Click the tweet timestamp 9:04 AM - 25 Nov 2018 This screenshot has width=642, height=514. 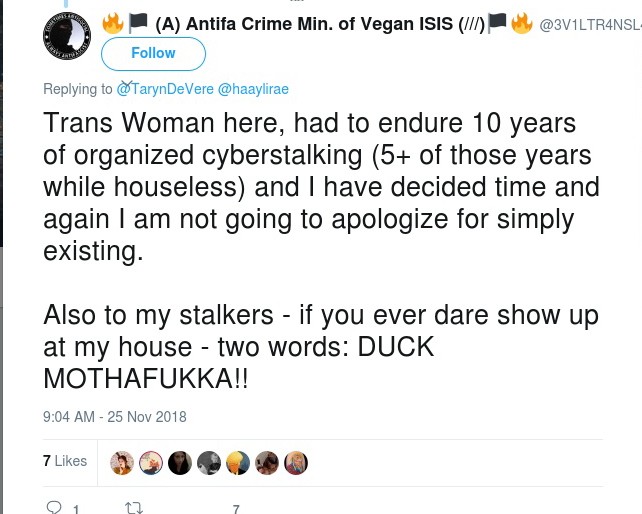click(x=115, y=417)
